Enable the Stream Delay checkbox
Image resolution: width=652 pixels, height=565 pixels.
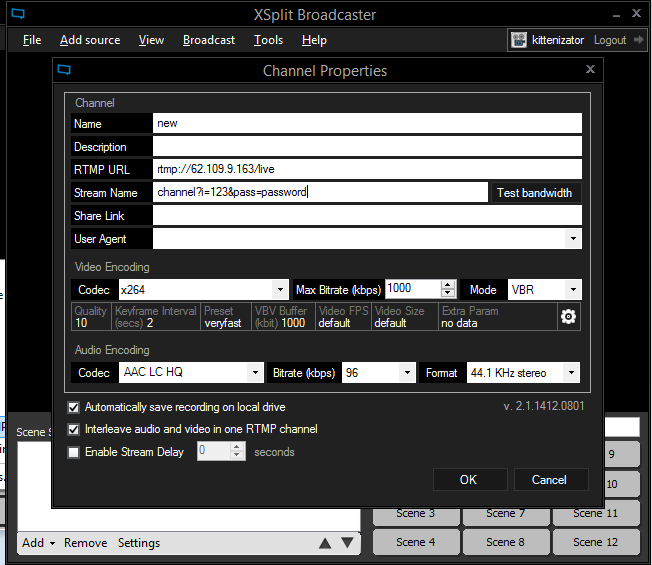point(73,452)
